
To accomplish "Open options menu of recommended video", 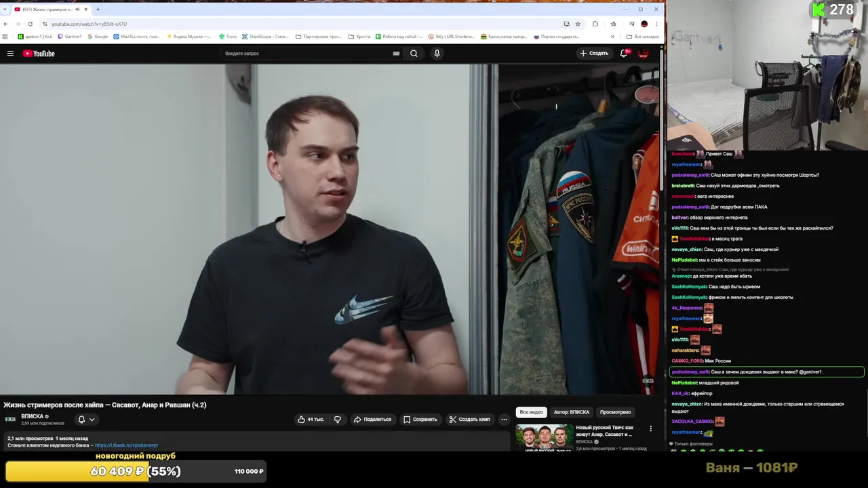I will pos(651,428).
